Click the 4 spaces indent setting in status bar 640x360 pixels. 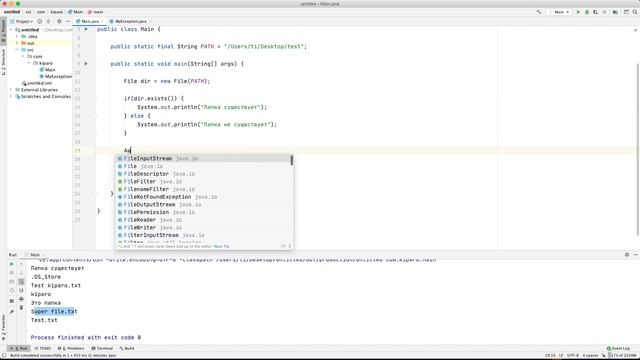point(590,356)
